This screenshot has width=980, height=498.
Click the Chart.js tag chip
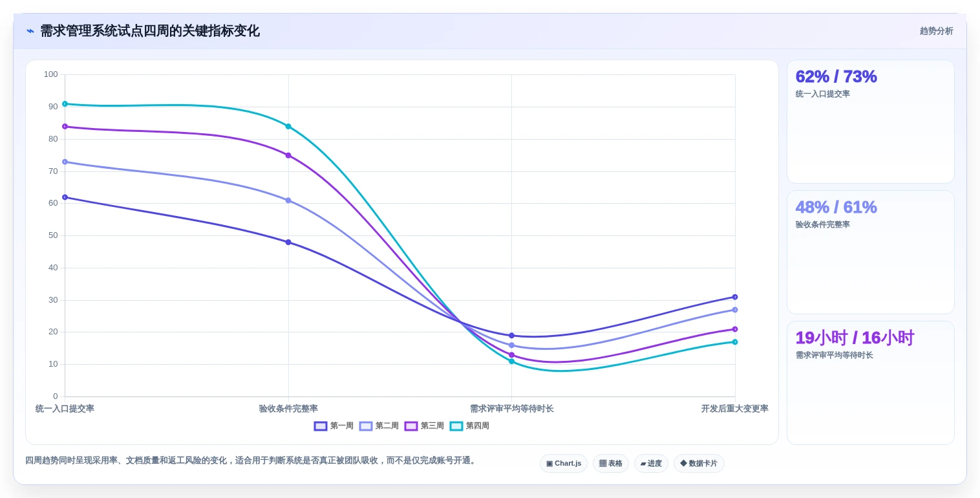tap(564, 463)
